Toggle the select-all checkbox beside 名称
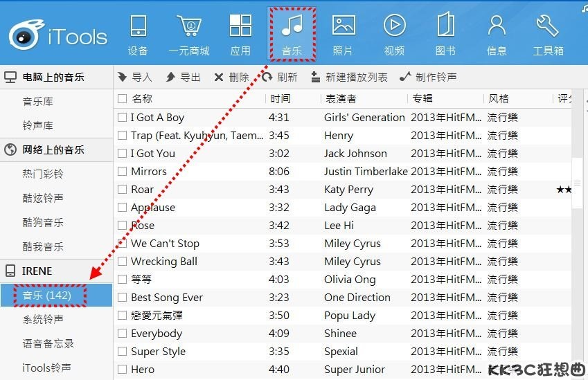Screen dimensions: 588x380 click(x=123, y=98)
